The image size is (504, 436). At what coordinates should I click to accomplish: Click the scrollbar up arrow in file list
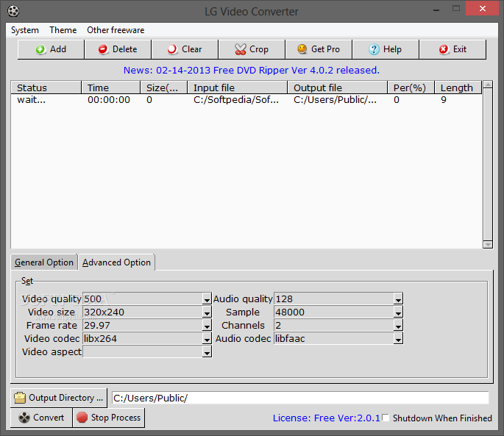[x=488, y=85]
